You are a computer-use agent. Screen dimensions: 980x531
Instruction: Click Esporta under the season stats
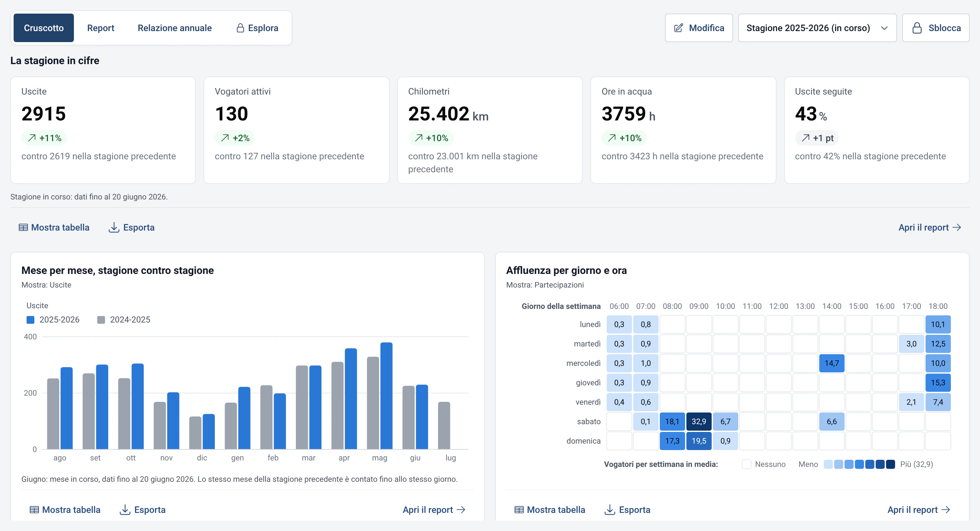[x=132, y=227]
